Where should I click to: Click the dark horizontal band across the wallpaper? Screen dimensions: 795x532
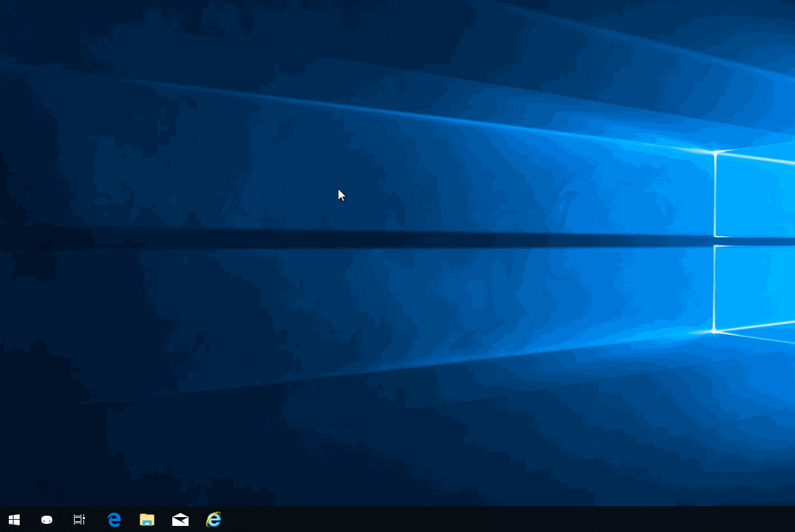click(407, 239)
